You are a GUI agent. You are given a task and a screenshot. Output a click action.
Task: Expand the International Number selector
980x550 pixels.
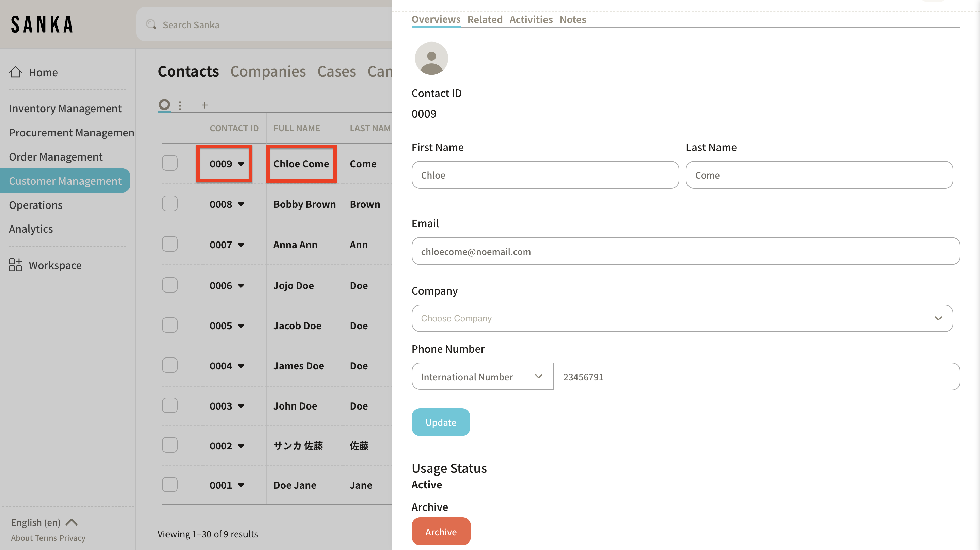tap(481, 376)
